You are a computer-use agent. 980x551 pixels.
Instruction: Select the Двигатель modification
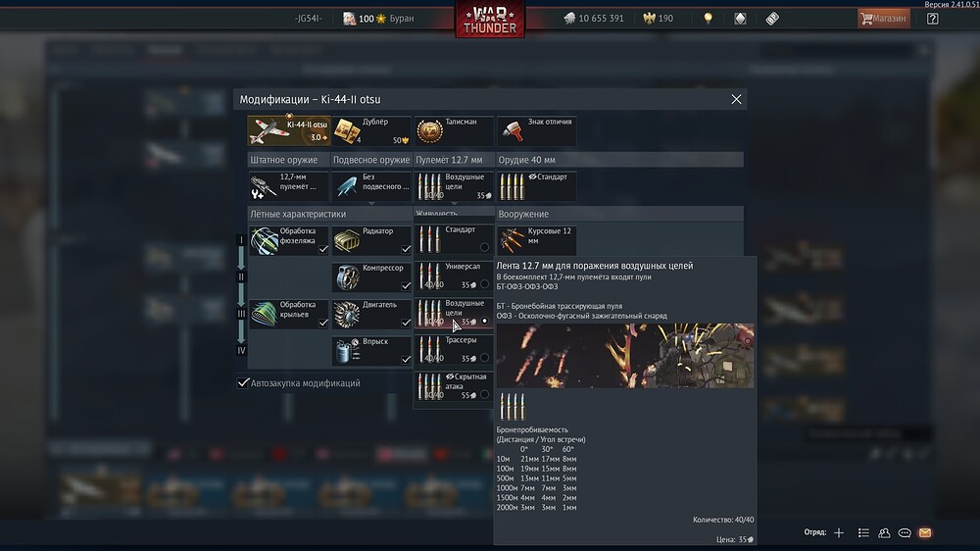[371, 314]
